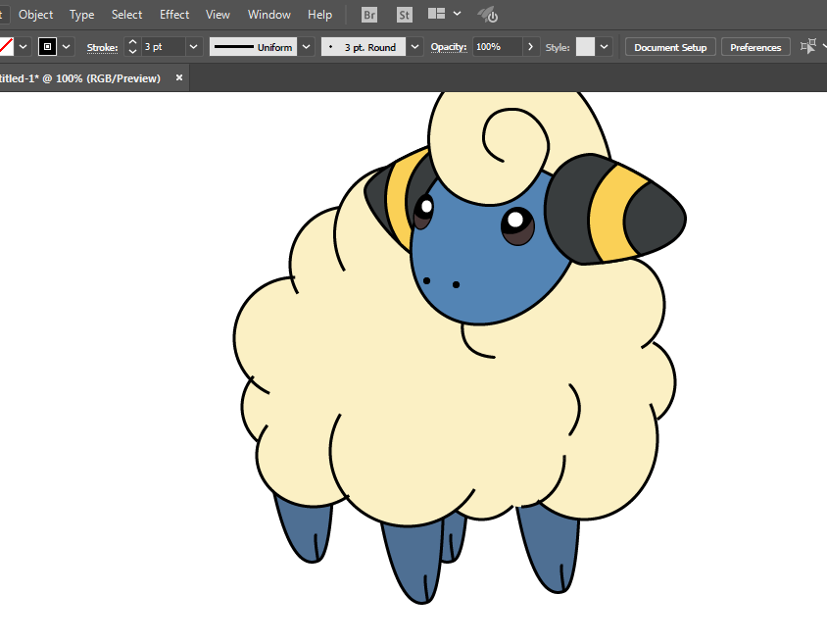Open the View menu
The image size is (827, 644).
[218, 15]
